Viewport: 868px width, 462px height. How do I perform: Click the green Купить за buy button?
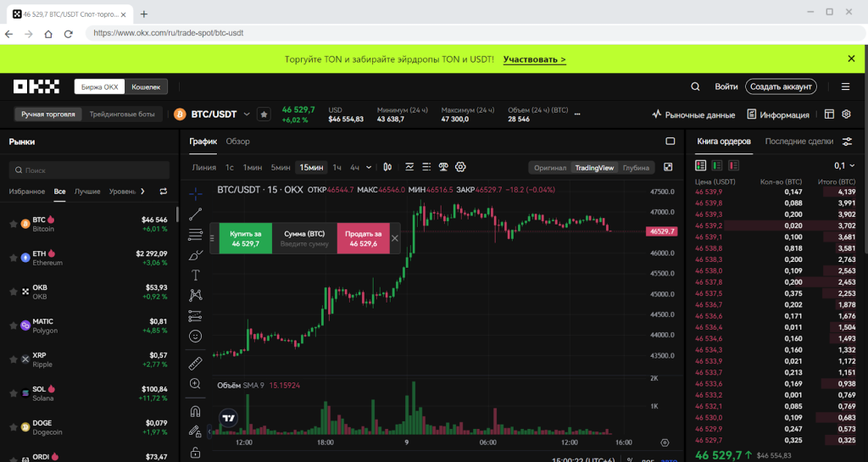coord(246,238)
